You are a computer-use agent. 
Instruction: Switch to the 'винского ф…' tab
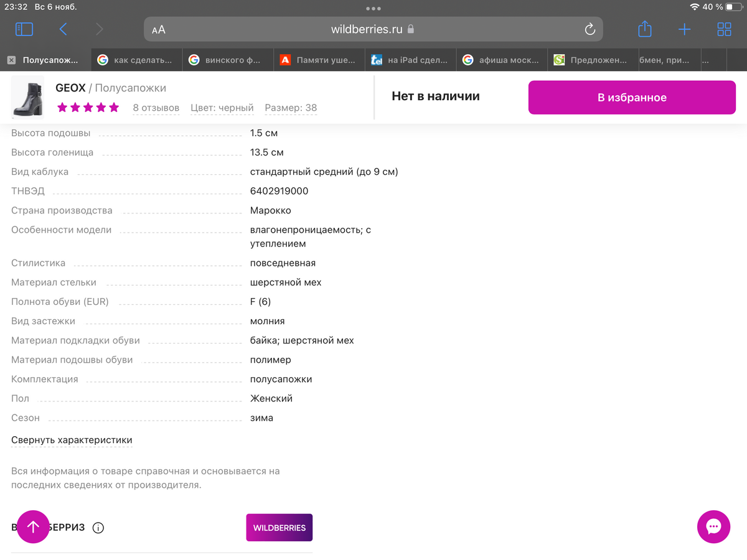pos(228,60)
